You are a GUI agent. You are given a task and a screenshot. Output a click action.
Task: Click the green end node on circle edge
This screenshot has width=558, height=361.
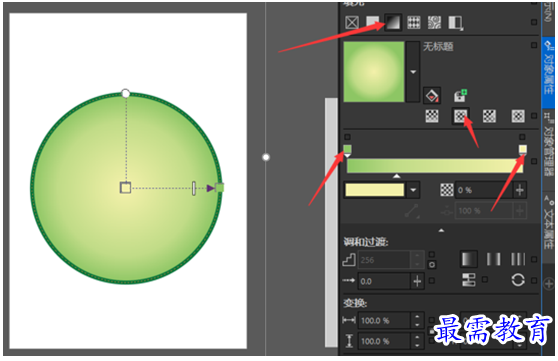tap(220, 188)
